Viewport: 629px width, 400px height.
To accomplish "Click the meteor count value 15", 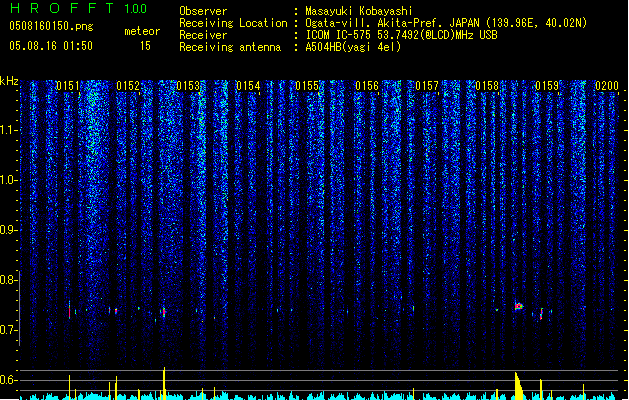I will click(x=145, y=46).
